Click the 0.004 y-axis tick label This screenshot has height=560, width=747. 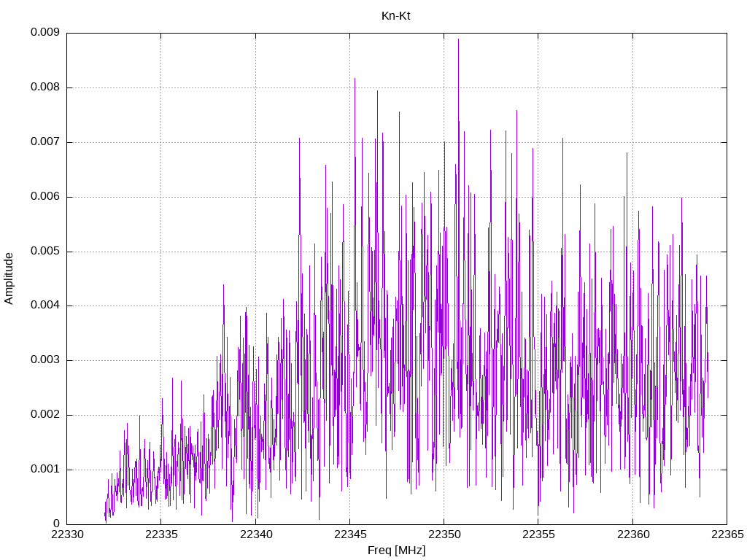[45, 306]
